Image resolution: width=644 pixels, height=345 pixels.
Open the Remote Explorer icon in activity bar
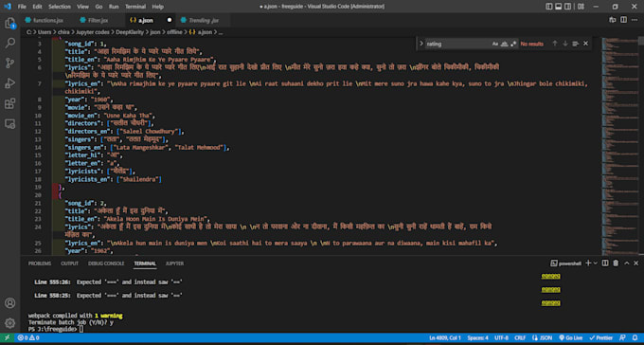[9, 124]
